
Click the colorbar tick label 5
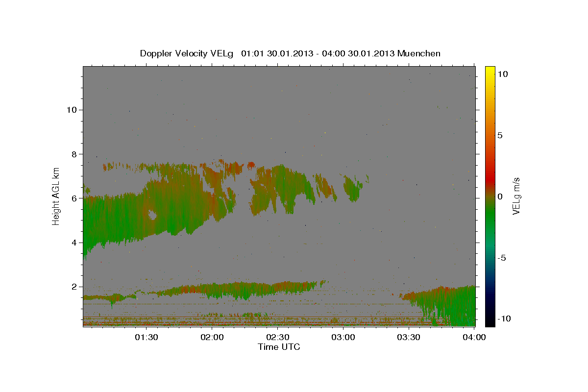point(500,135)
